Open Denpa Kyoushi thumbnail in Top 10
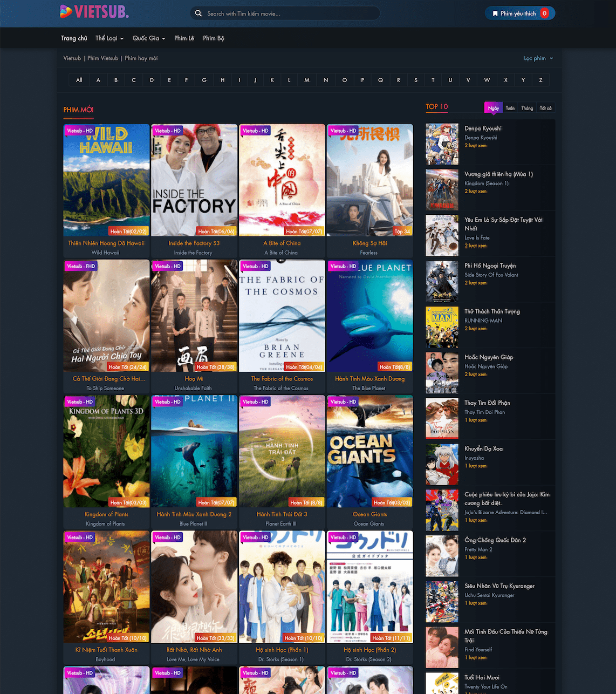The image size is (616, 694). (442, 144)
